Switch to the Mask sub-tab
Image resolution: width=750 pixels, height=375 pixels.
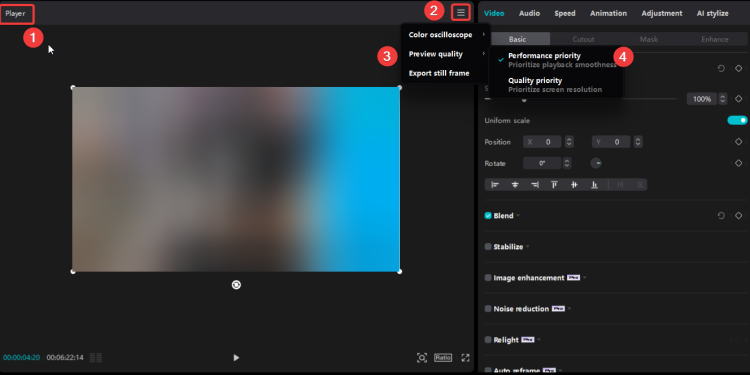click(x=649, y=39)
